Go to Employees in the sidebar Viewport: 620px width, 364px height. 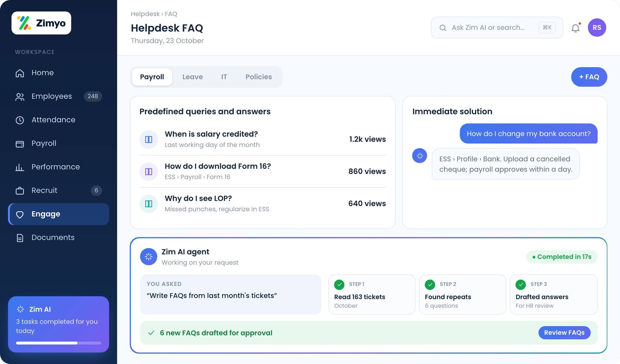(x=59, y=96)
